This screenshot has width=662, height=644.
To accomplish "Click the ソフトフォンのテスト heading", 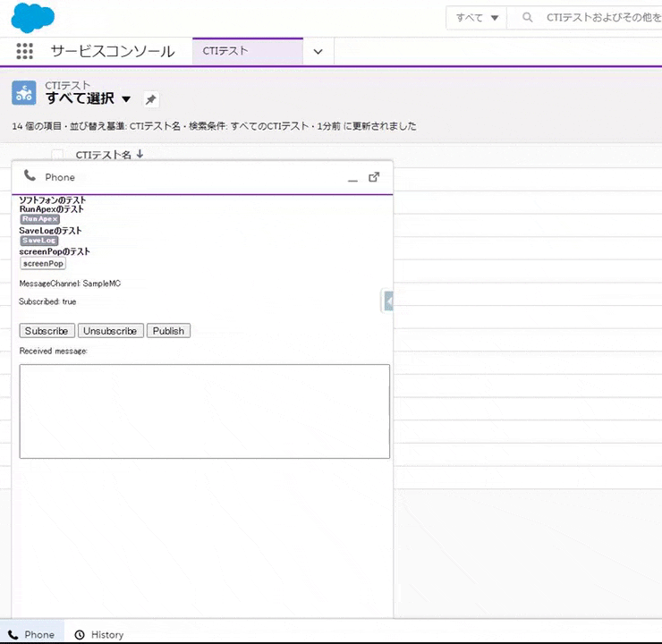I will [x=53, y=200].
